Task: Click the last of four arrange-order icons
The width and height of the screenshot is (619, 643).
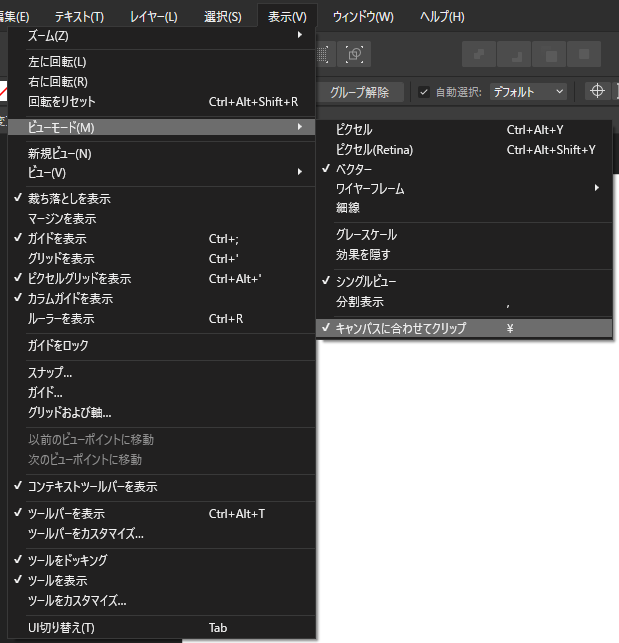Action: (582, 53)
